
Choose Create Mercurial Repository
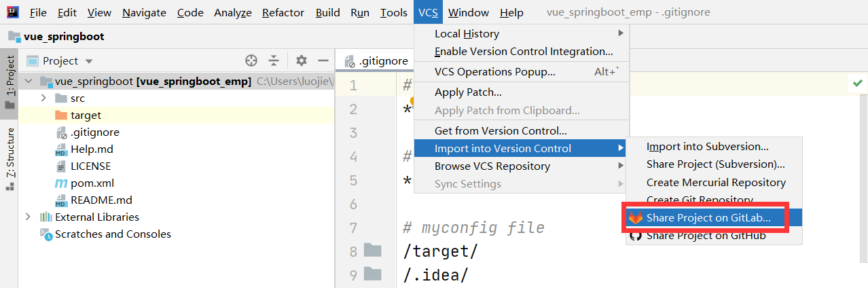[716, 183]
